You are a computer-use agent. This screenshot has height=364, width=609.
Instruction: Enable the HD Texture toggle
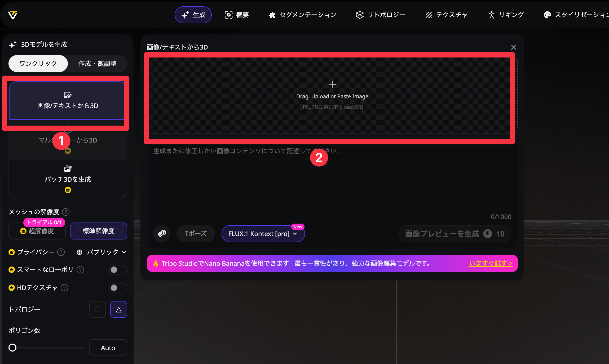click(118, 288)
